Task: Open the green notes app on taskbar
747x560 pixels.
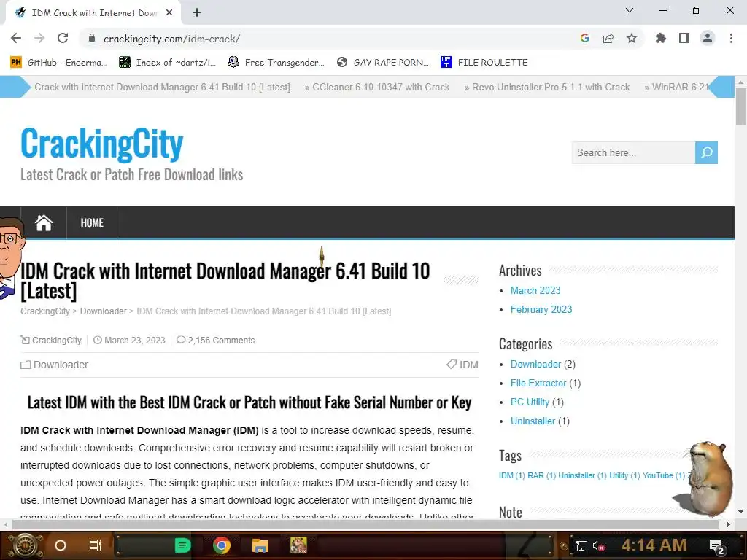Action: 182,545
